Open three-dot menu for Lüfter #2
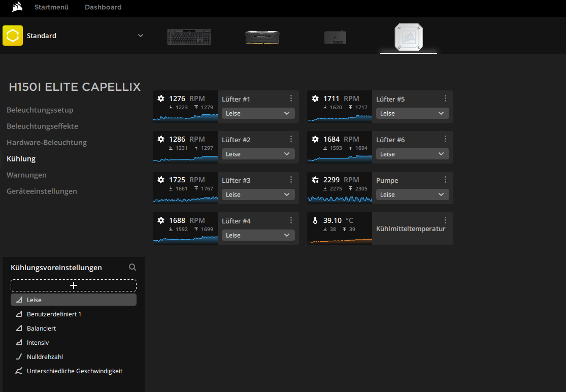Image resolution: width=566 pixels, height=392 pixels. coord(291,139)
